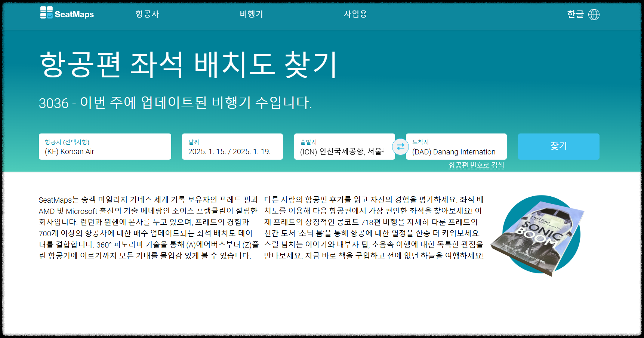
Task: Open the 항공사 menu
Action: pos(147,14)
